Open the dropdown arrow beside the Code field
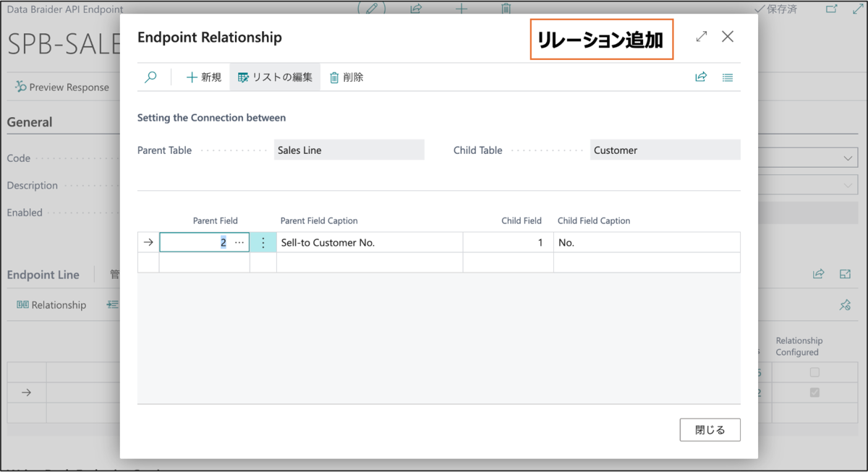 coord(848,158)
